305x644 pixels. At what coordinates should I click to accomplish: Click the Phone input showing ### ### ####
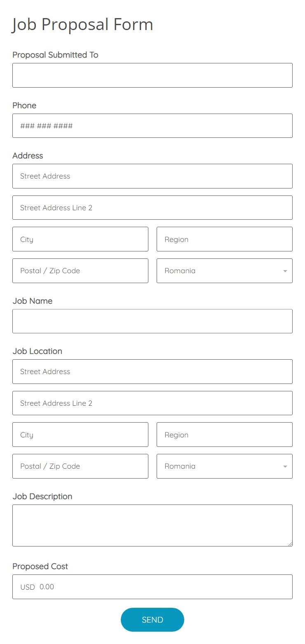click(152, 126)
